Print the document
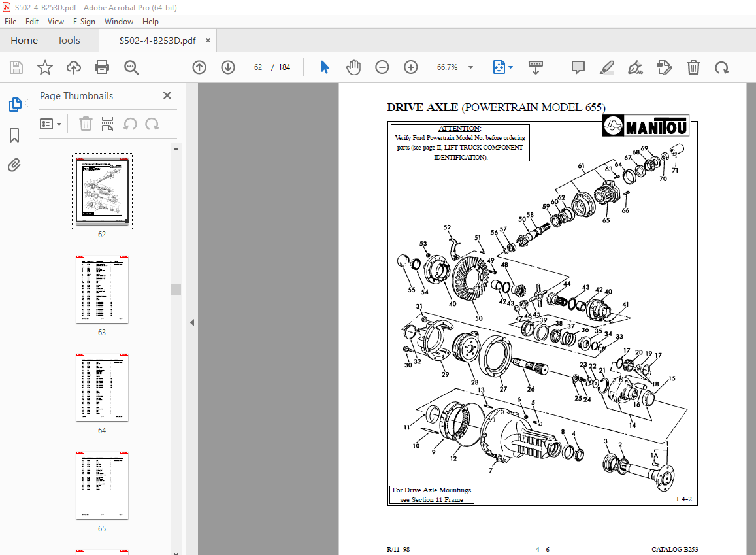Image resolution: width=756 pixels, height=555 pixels. pyautogui.click(x=102, y=67)
